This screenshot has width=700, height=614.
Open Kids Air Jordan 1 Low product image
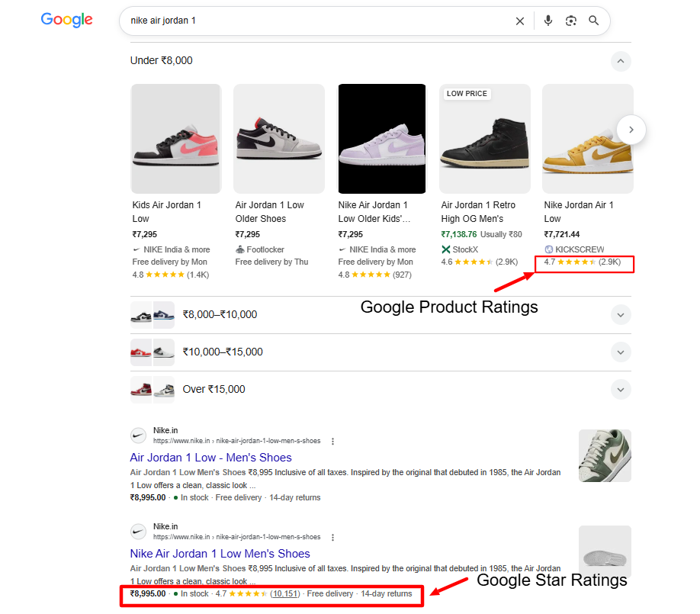[176, 139]
